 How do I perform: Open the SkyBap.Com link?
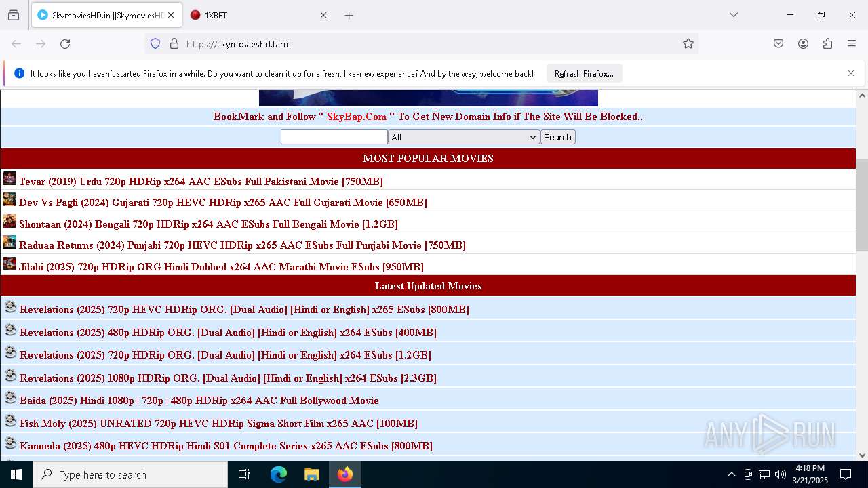pyautogui.click(x=357, y=117)
